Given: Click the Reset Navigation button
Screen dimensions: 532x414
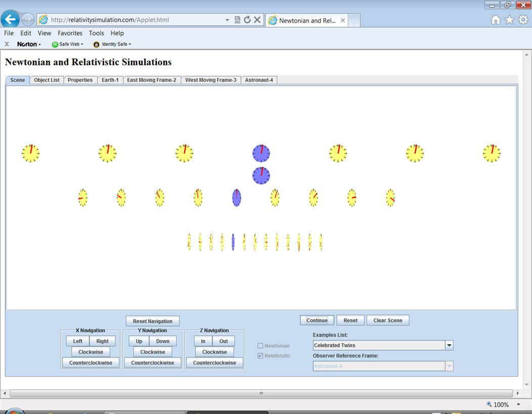Looking at the screenshot, I should (x=153, y=321).
